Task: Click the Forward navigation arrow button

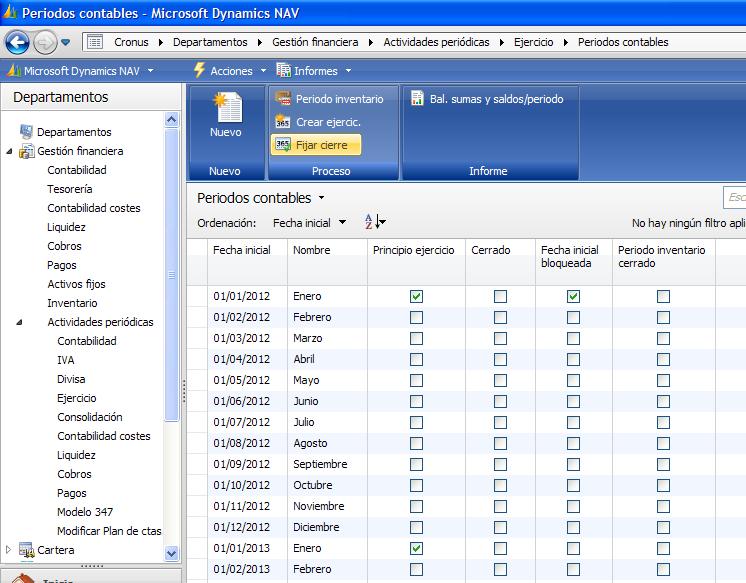Action: tap(45, 42)
